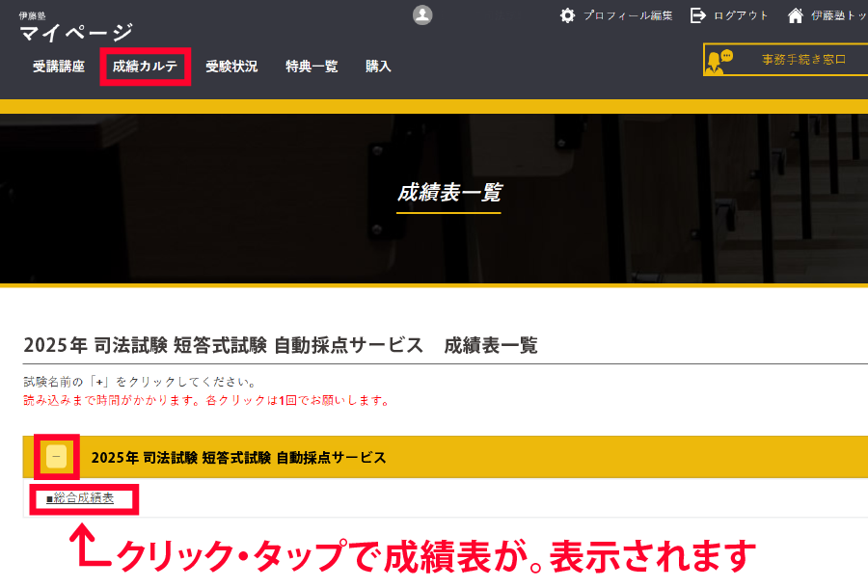Click the ログアウト text link
This screenshot has height=588, width=868.
(x=741, y=15)
